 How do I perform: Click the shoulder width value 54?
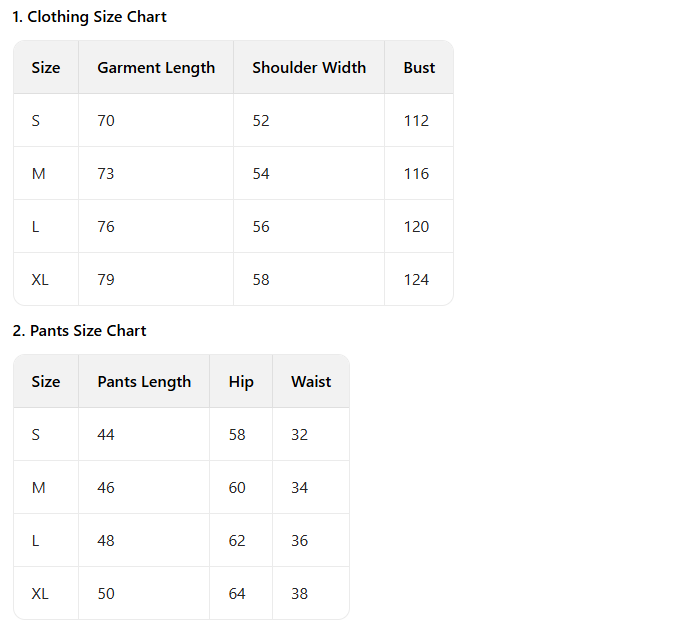(261, 174)
